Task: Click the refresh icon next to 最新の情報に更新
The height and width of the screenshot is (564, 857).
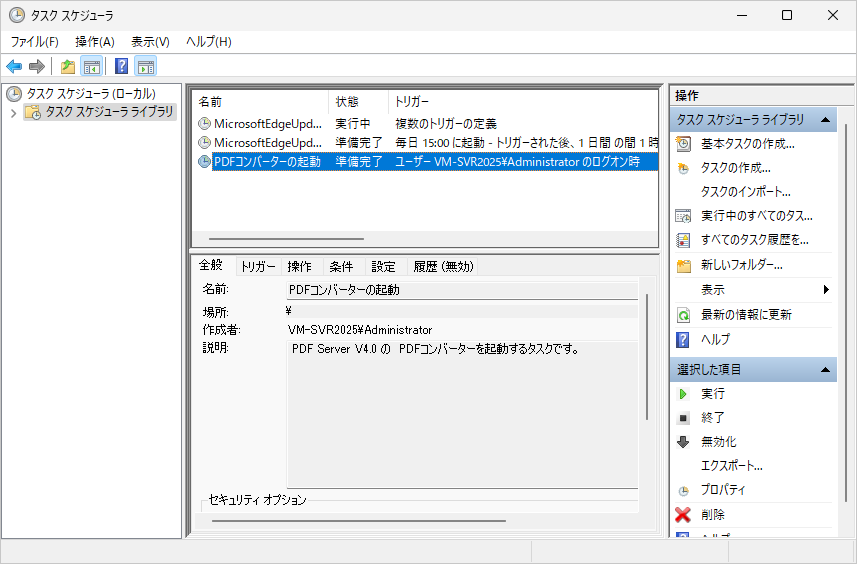Action: [x=683, y=315]
